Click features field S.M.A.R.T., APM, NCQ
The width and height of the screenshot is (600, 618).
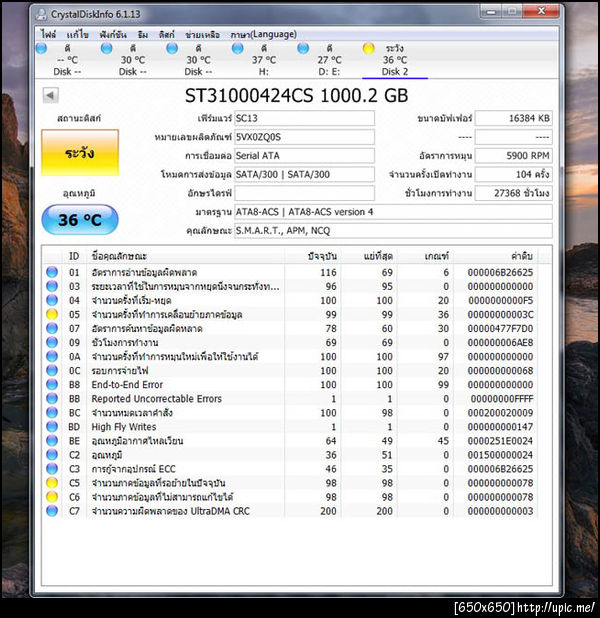pos(393,231)
